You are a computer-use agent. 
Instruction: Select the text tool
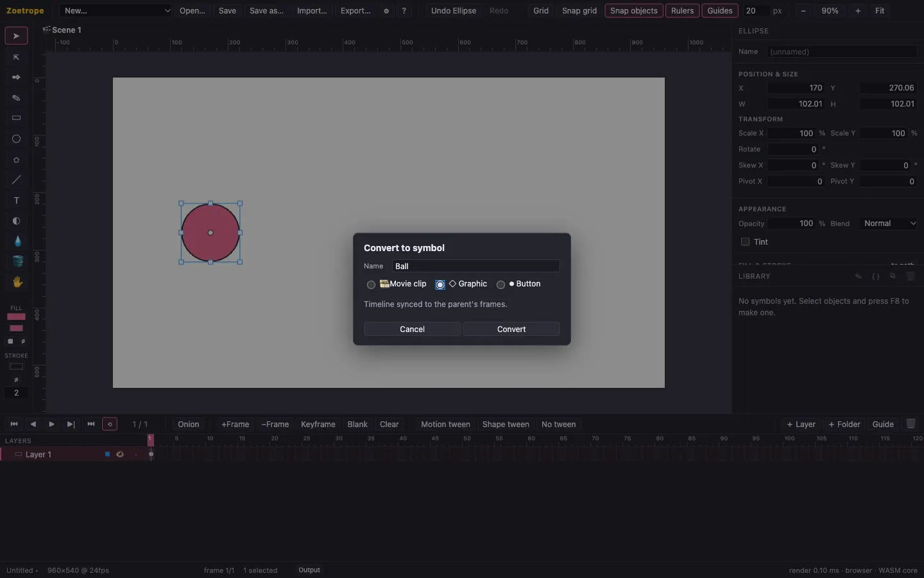tap(16, 200)
